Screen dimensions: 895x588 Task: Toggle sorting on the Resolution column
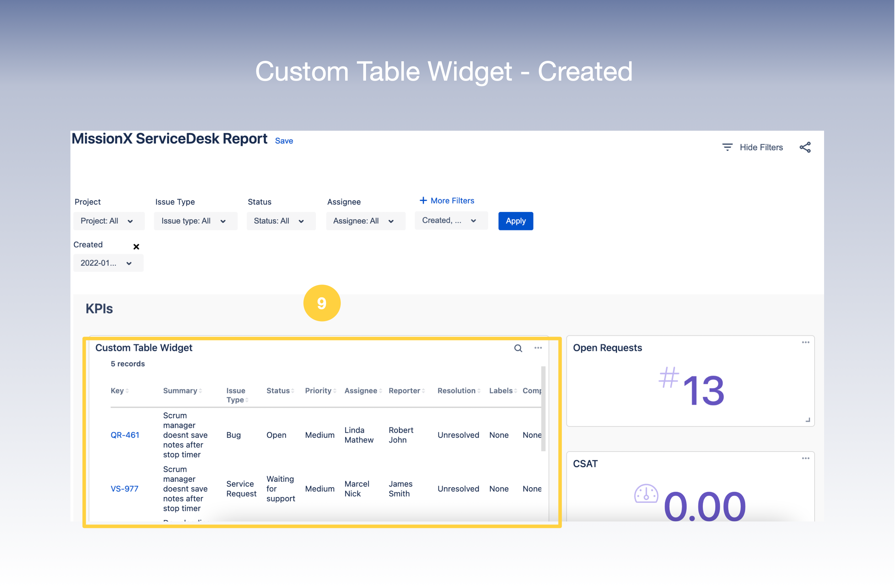tap(478, 391)
